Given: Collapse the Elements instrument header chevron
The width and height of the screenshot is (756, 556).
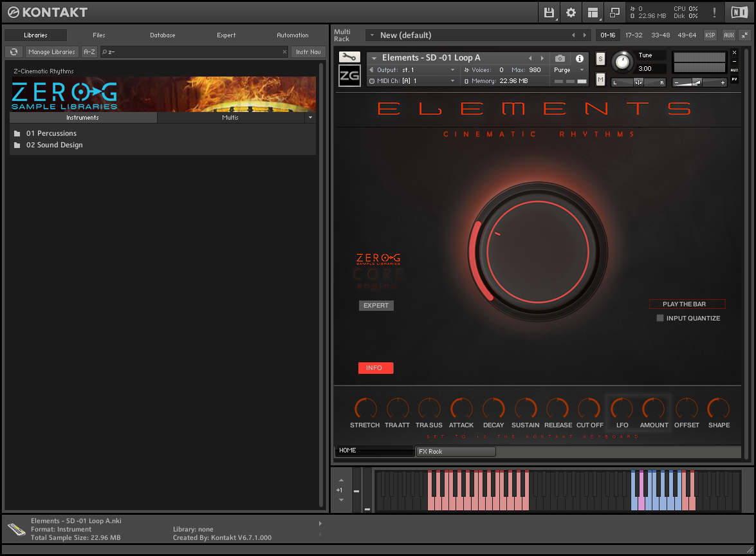Looking at the screenshot, I should (374, 57).
